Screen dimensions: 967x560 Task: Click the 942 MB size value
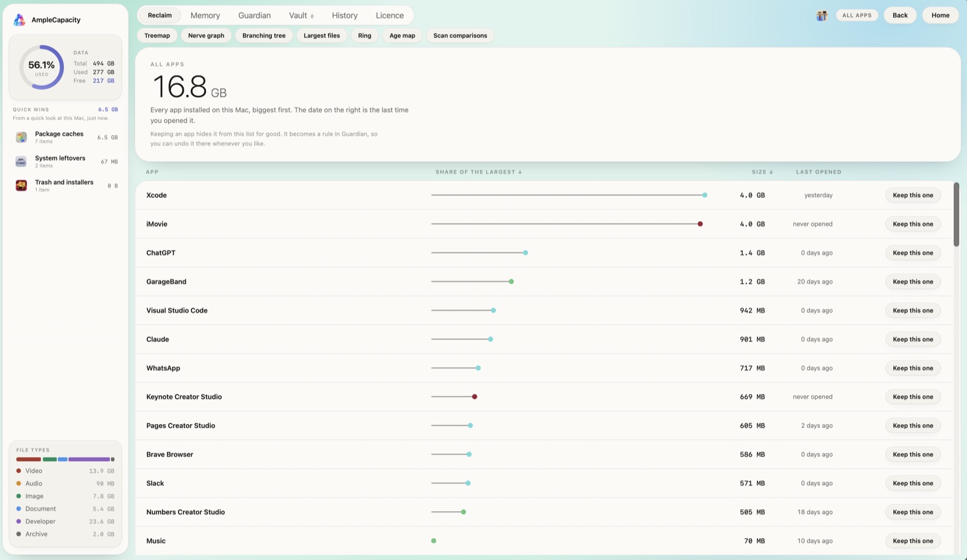pyautogui.click(x=752, y=311)
